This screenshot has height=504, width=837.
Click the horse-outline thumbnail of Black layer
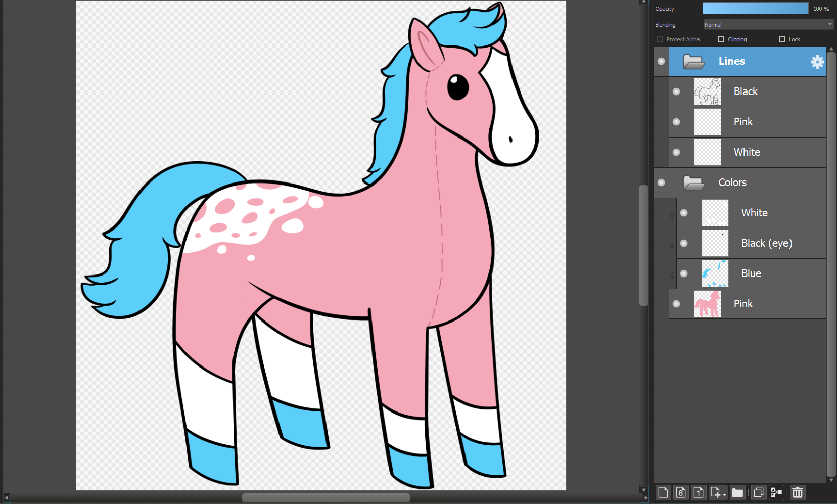707,91
